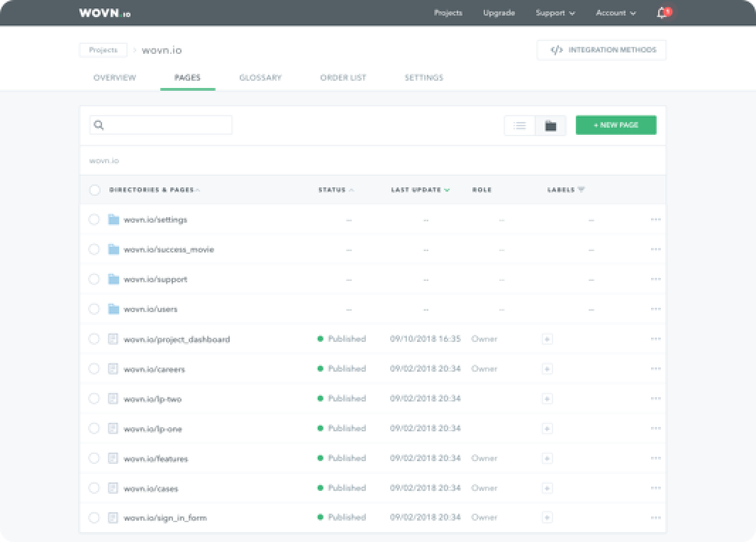Switch to list view icon
The image size is (756, 542).
click(x=520, y=126)
